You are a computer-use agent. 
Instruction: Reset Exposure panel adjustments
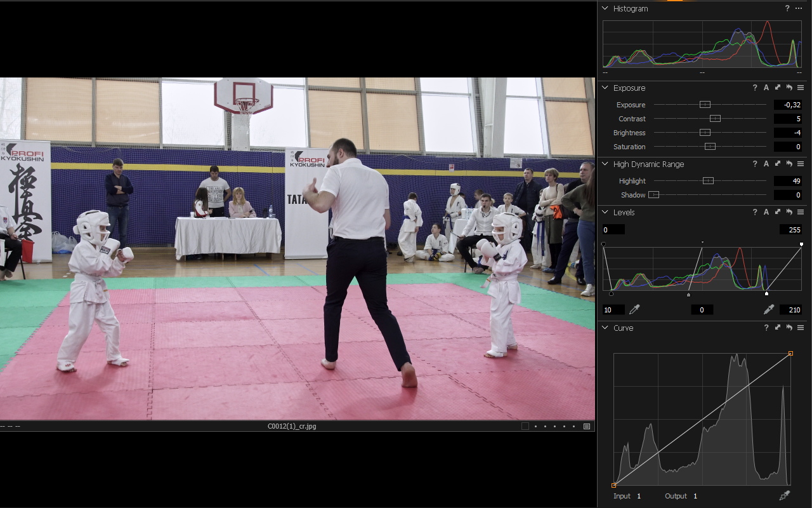coord(789,88)
